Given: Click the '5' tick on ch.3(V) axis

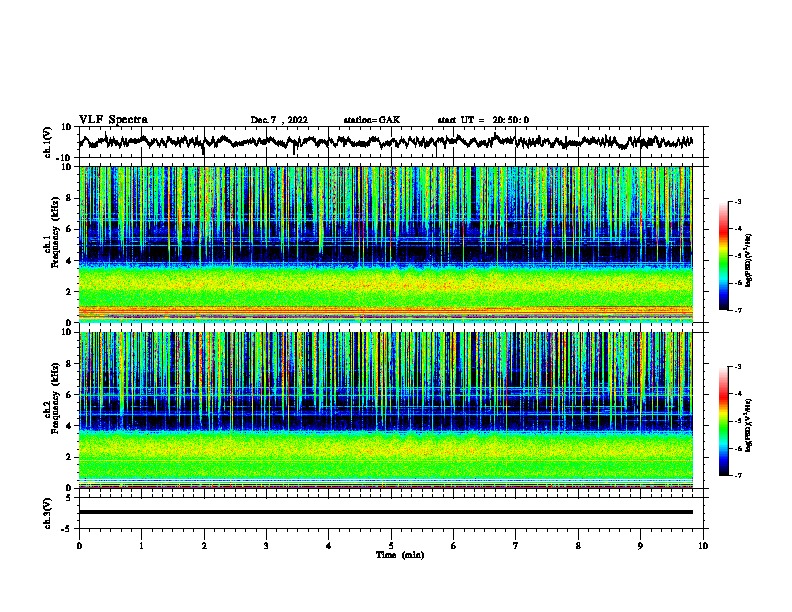Looking at the screenshot, I should point(69,498).
